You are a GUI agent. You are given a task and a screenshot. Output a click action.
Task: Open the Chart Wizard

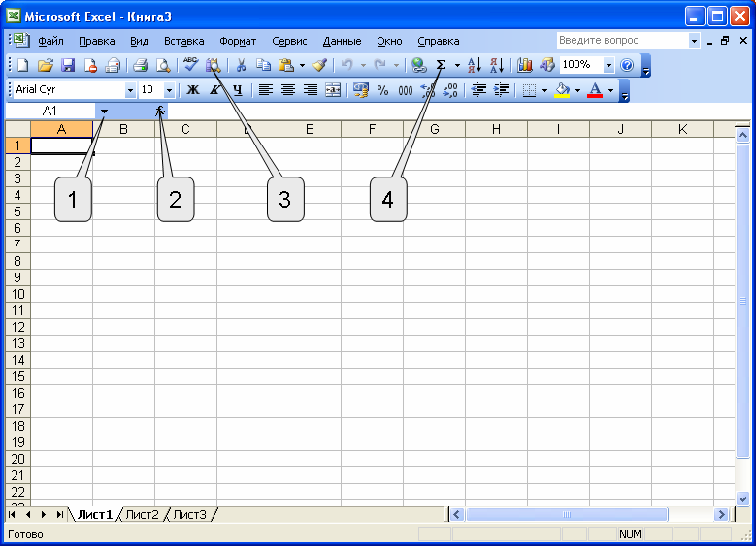525,65
